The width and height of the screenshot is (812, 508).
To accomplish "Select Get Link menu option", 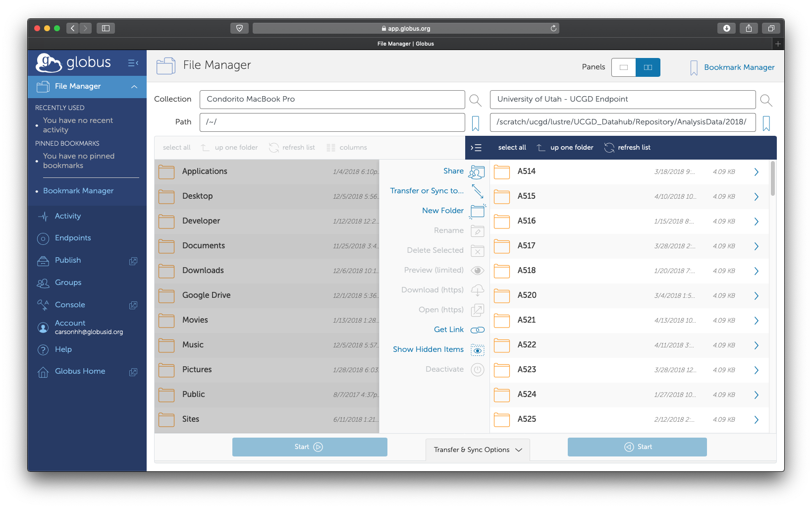I will 449,330.
